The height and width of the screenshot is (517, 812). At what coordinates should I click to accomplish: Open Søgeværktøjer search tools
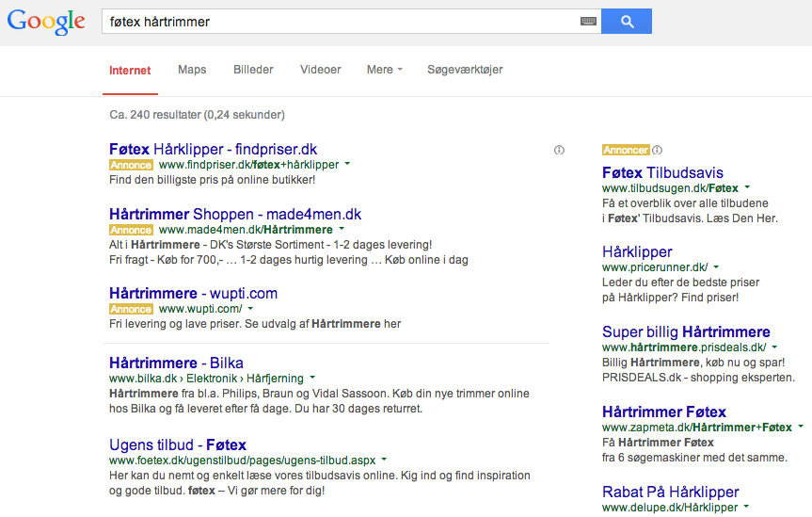coord(465,70)
